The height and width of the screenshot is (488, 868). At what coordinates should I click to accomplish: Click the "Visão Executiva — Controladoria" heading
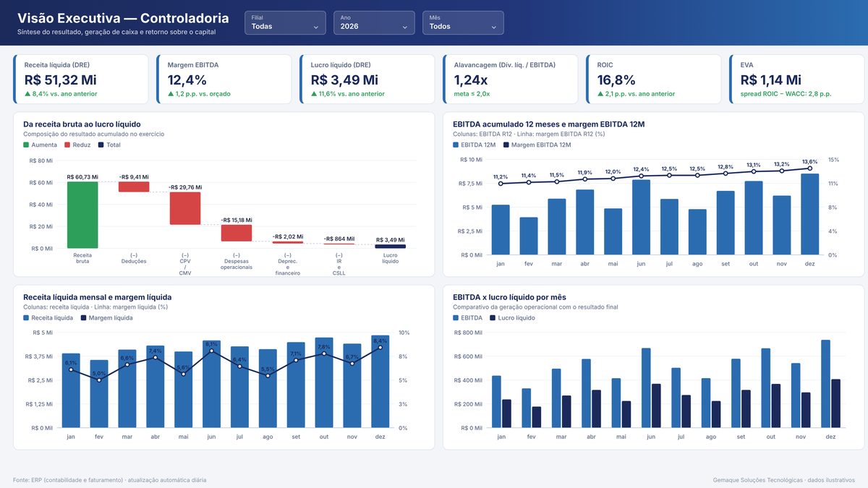click(x=123, y=19)
